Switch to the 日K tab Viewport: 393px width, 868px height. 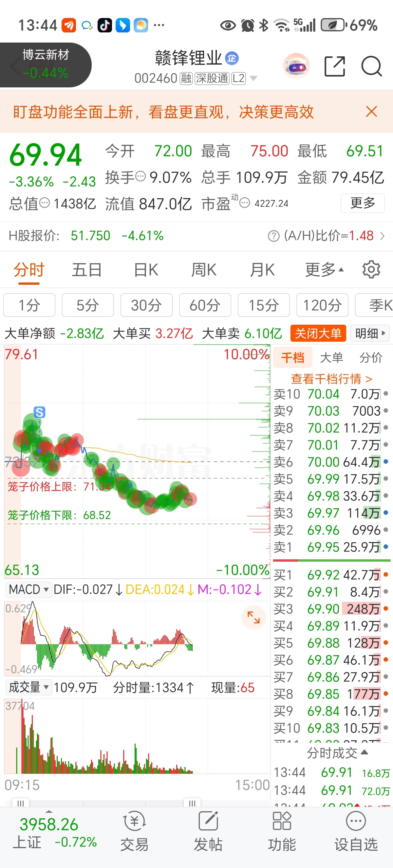[146, 270]
